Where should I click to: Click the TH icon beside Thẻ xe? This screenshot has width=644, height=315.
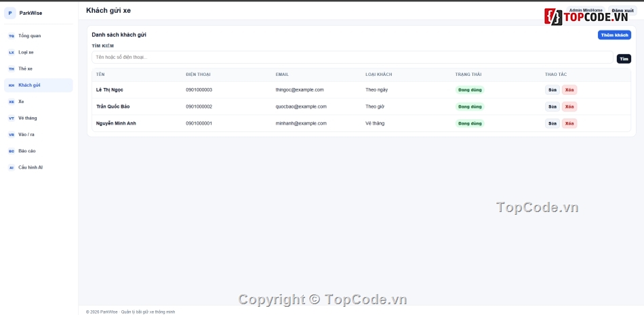coord(12,69)
